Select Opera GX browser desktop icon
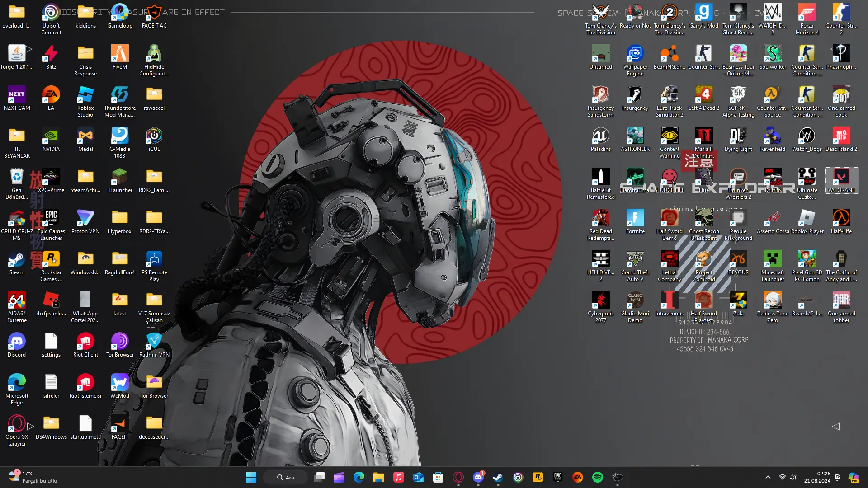This screenshot has width=868, height=488. 17,430
